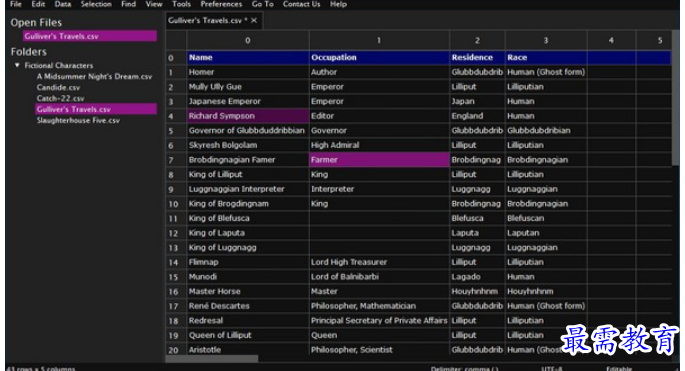The image size is (685, 371).
Task: Select the Lord of Balnibarbi cell
Action: point(379,277)
